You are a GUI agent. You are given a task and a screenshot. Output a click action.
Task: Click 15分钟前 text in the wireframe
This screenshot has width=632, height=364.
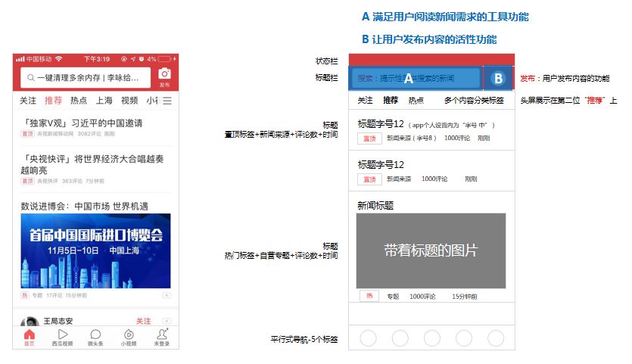tap(464, 297)
